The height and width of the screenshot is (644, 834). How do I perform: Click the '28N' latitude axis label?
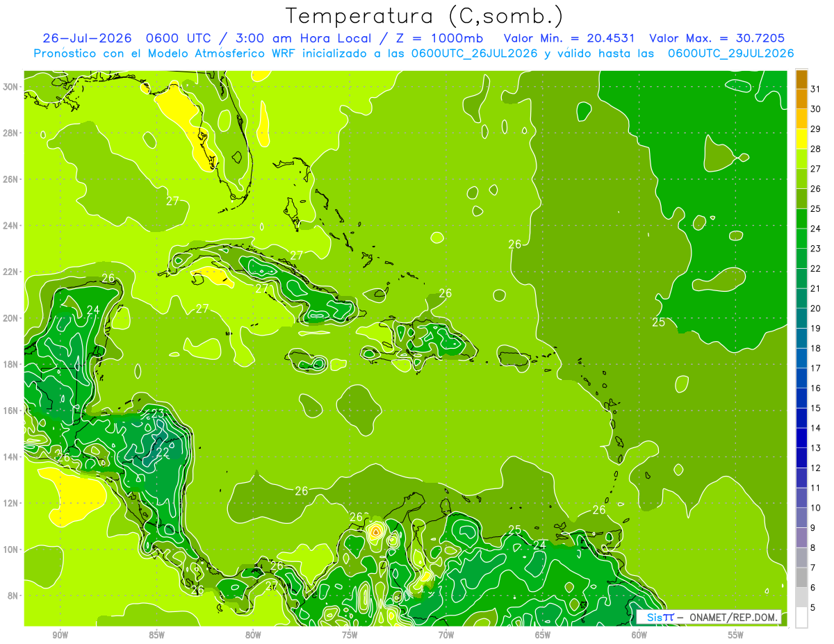[10, 133]
